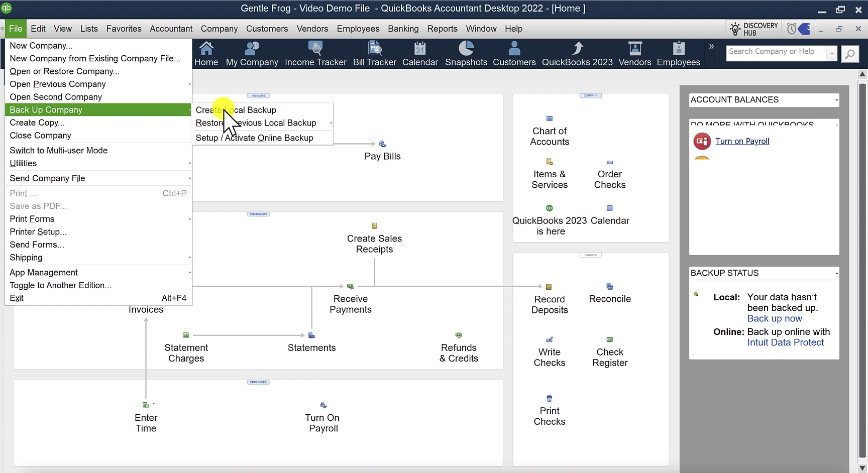Open My Company toolbar icon
Viewport: 868px width, 473px height.
[252, 54]
